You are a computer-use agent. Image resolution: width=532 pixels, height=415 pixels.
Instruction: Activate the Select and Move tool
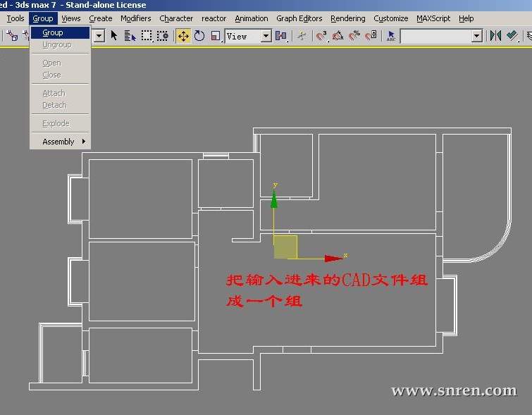point(183,36)
